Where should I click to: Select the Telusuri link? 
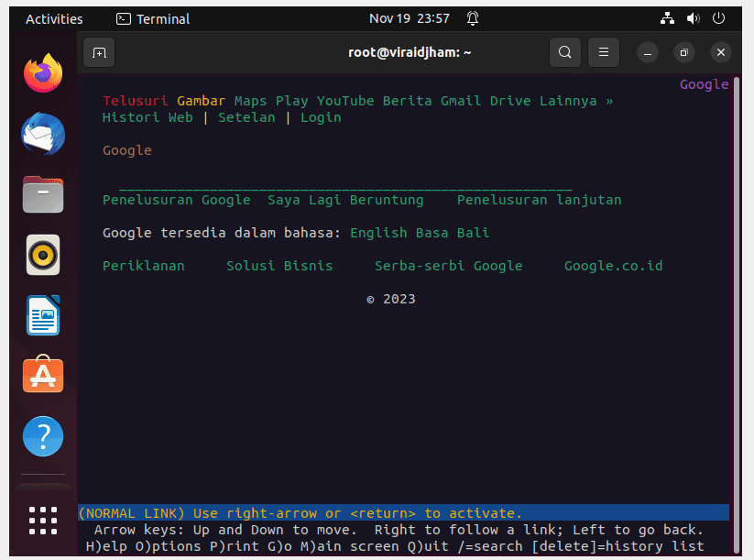tap(135, 101)
